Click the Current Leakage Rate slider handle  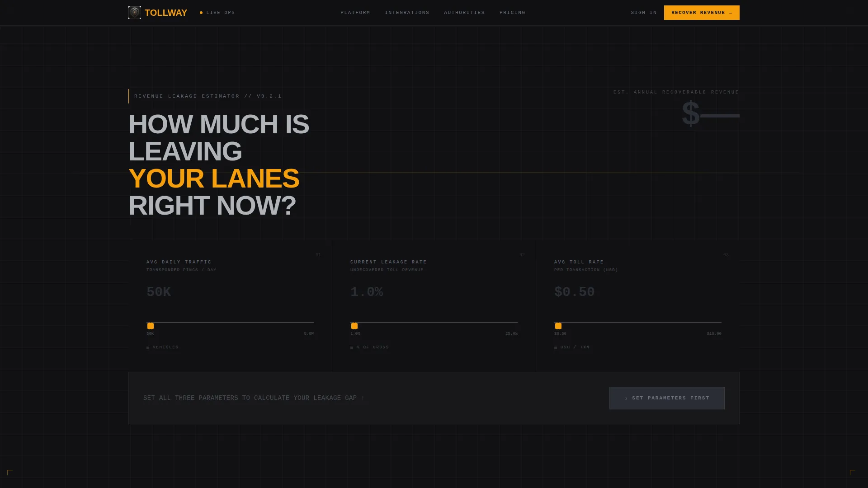(354, 326)
